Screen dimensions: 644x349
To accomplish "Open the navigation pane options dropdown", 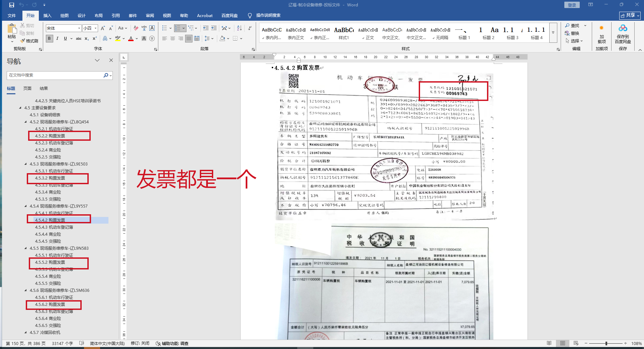I will (97, 60).
